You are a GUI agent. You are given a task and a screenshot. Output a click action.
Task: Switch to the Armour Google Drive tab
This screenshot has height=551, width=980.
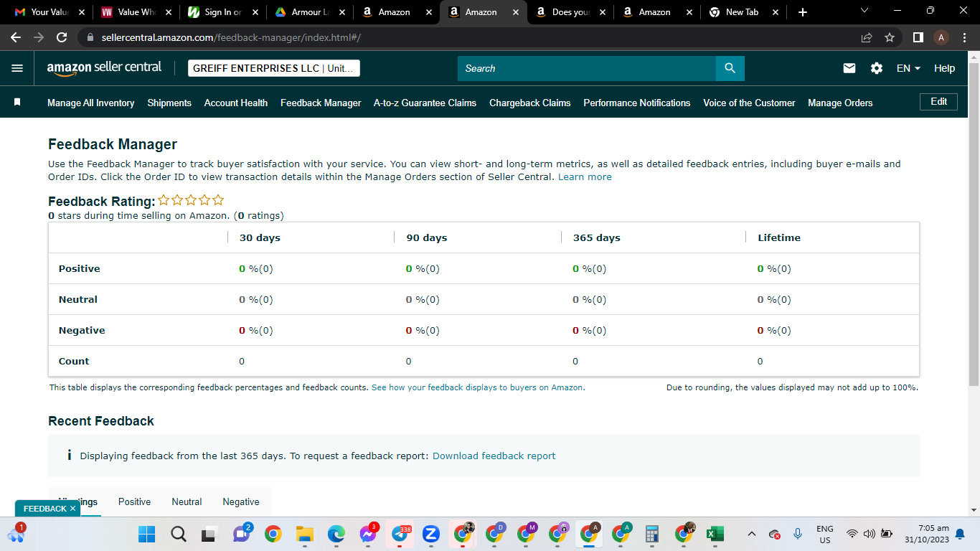click(x=309, y=12)
